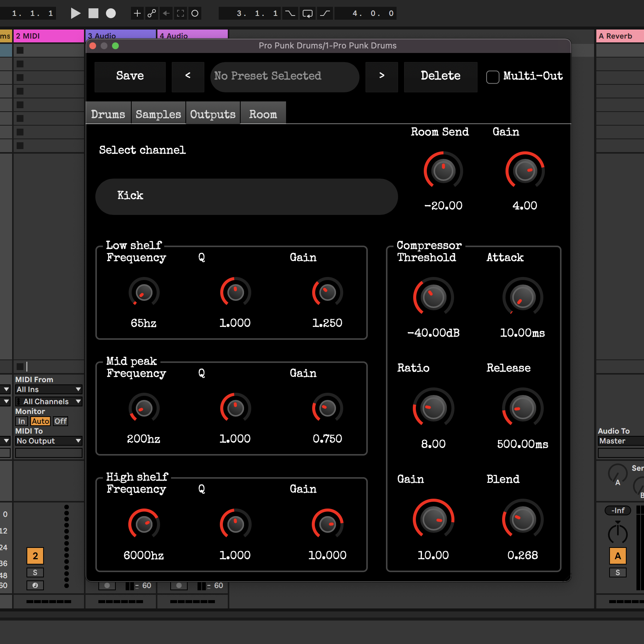
Task: Arm track 2 for recording
Action: pyautogui.click(x=35, y=585)
